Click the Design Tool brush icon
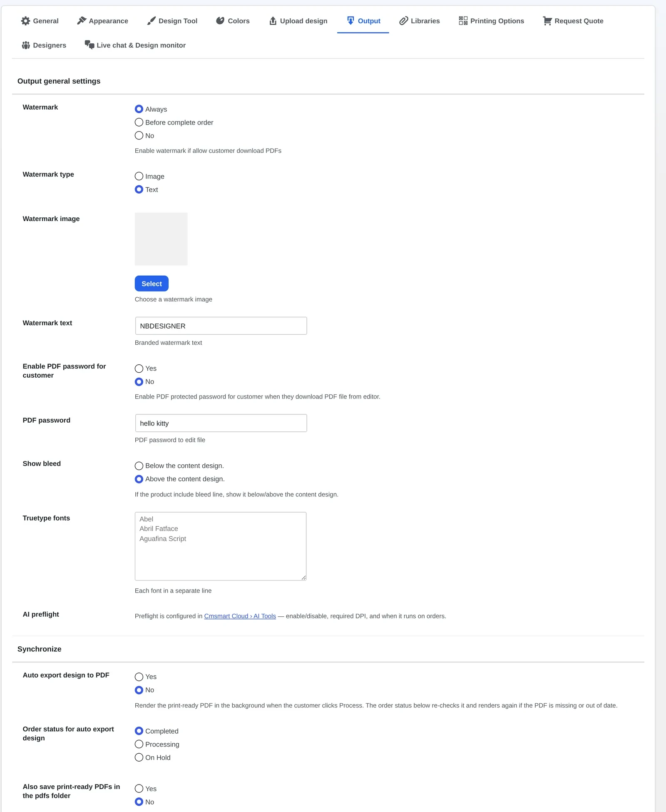666x812 pixels. pos(152,21)
